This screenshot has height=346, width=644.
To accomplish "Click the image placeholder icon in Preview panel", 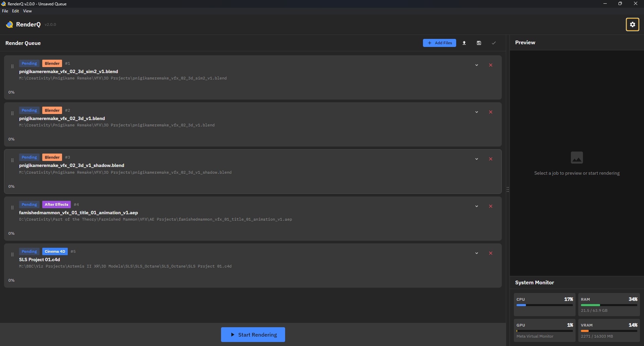I will (x=577, y=157).
